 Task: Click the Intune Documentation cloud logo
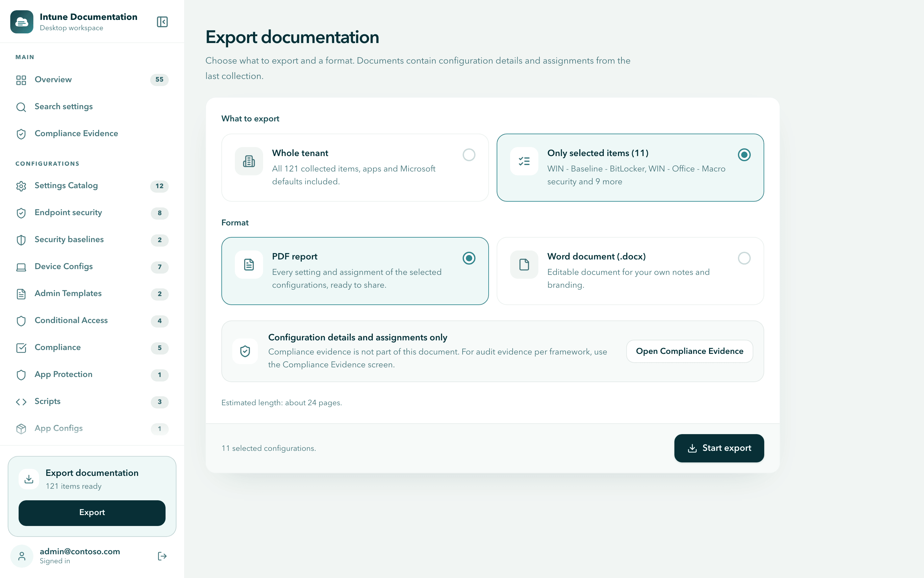[22, 22]
